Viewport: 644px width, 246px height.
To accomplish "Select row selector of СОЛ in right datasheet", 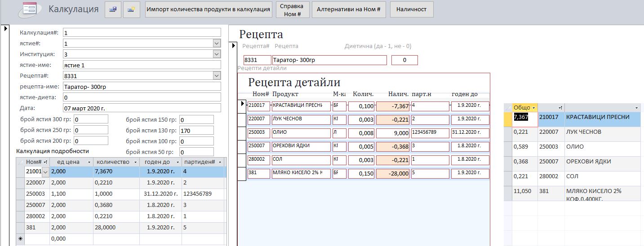I will tap(507, 179).
